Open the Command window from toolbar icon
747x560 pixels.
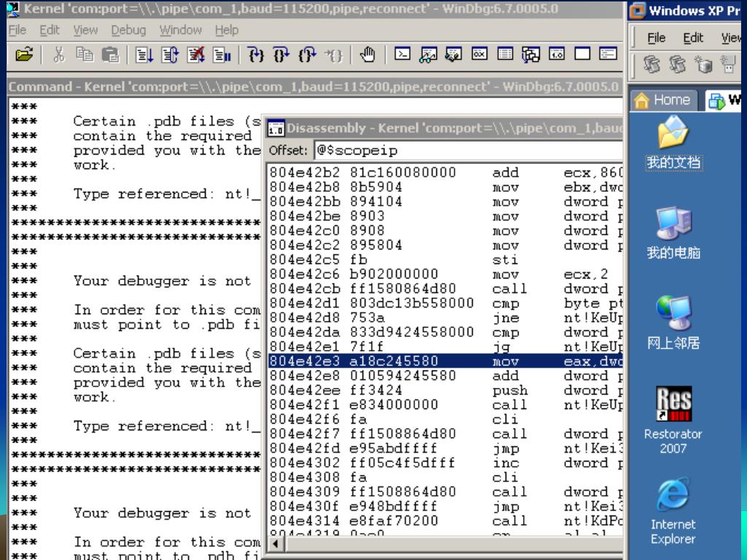(x=402, y=54)
